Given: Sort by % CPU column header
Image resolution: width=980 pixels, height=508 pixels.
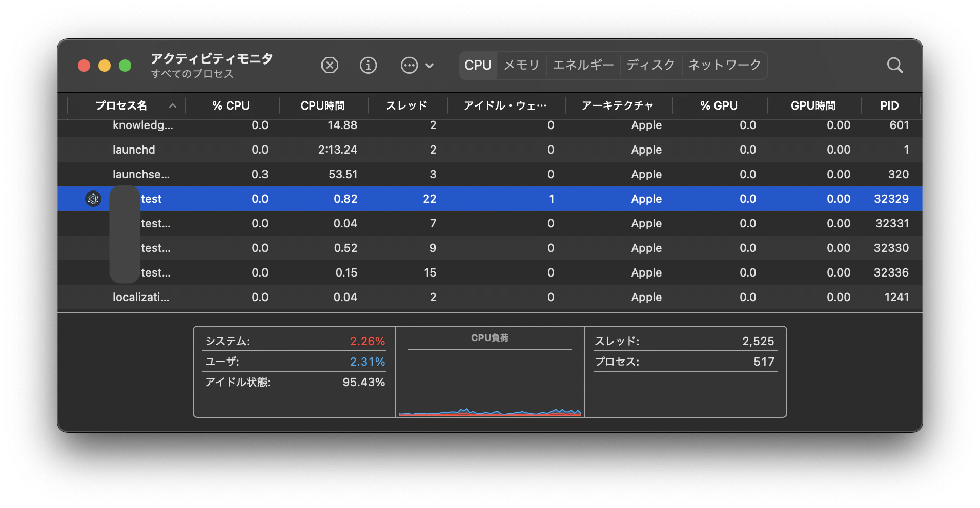Looking at the screenshot, I should 231,105.
